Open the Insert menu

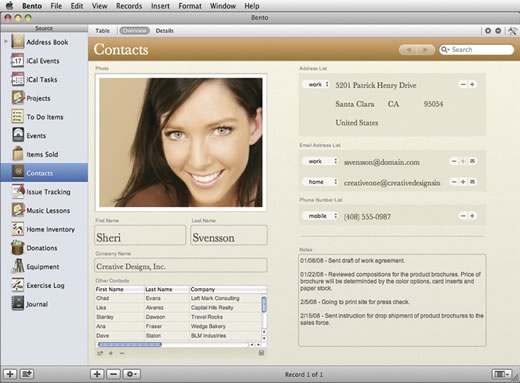[160, 6]
